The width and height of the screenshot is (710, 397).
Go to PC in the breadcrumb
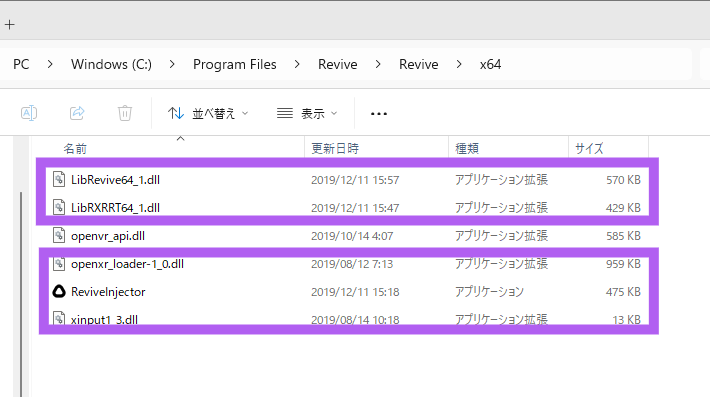click(x=21, y=64)
